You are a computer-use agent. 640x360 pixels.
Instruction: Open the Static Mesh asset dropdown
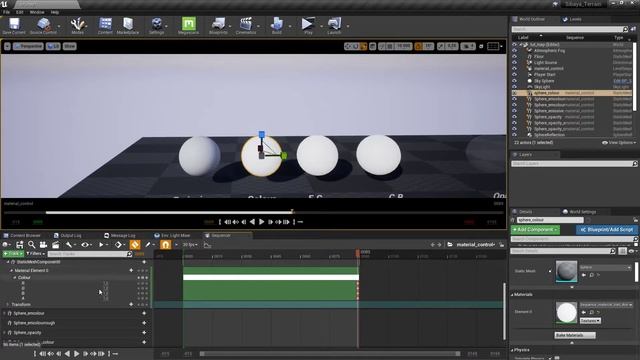(605, 267)
